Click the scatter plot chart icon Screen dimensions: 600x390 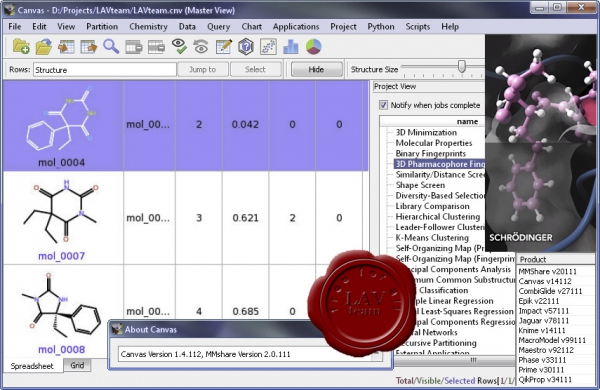click(x=268, y=47)
